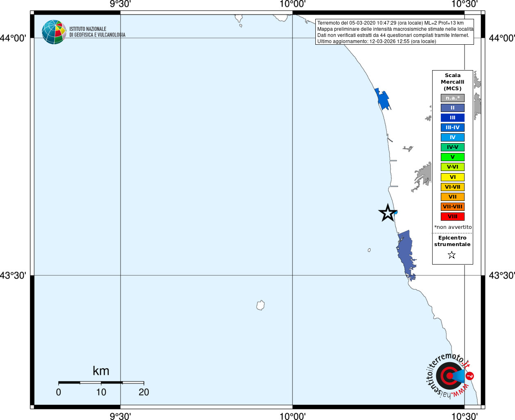Click the 'Scala Mercalli (MCS)' legend title
This screenshot has height=420, width=515.
pyautogui.click(x=453, y=82)
